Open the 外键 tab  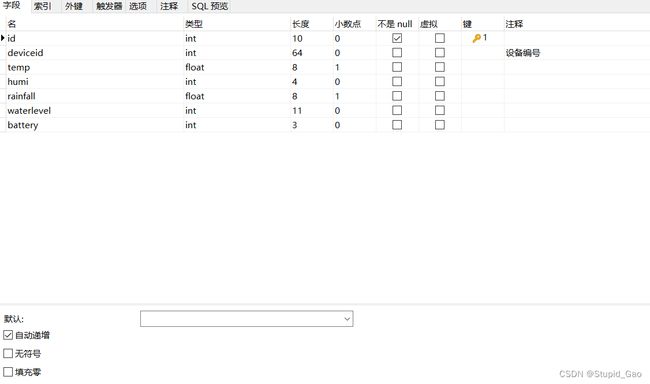tap(74, 6)
